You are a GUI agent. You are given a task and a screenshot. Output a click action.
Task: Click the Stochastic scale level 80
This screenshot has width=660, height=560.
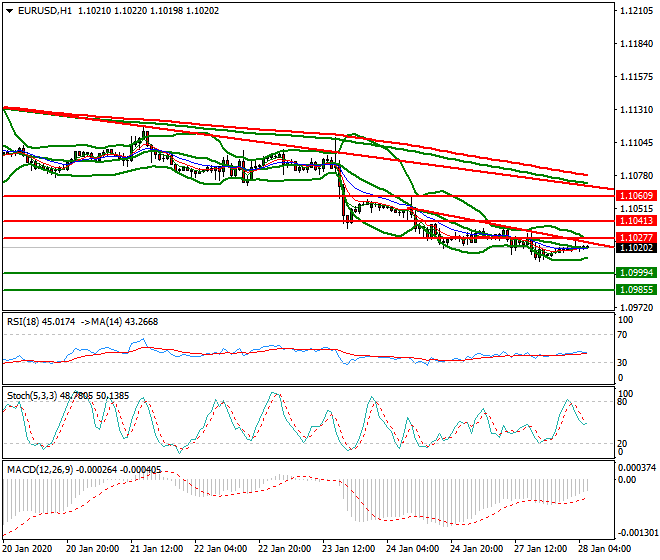[623, 402]
